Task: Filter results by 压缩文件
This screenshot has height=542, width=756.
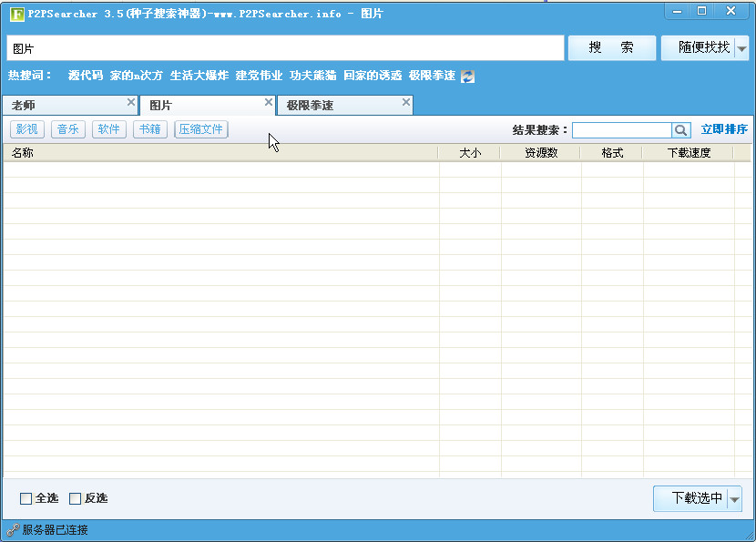Action: [x=201, y=129]
